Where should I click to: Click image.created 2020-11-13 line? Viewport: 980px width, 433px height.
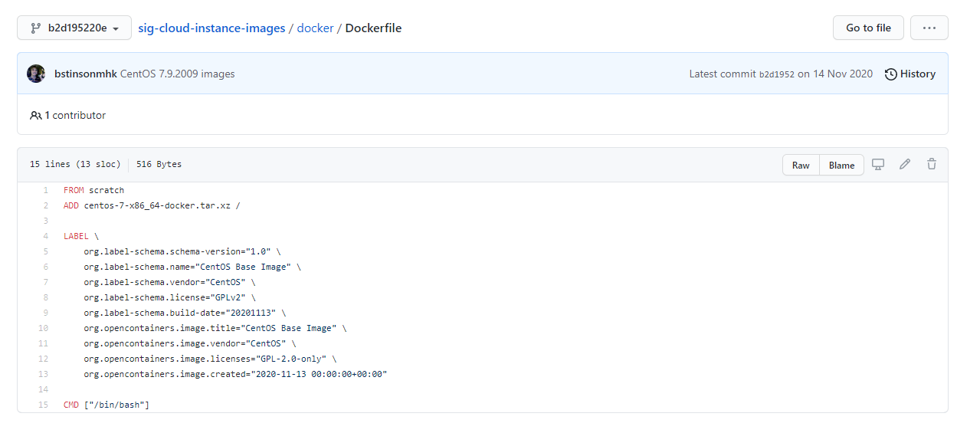click(235, 374)
